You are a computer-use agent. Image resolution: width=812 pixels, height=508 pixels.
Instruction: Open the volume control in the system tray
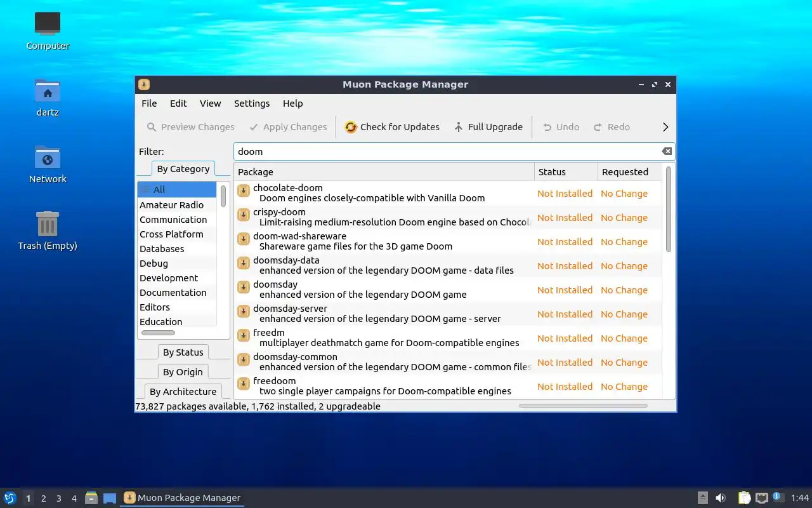(721, 498)
